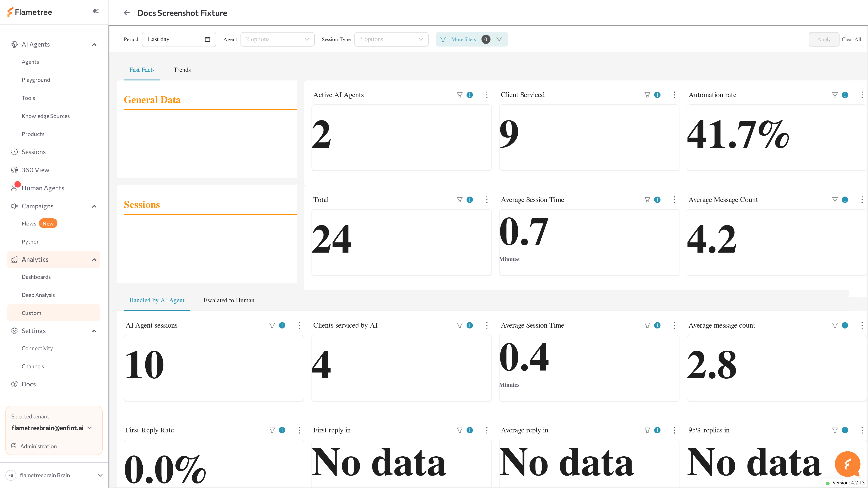Viewport: 868px width, 488px height.
Task: Open the three-dot menu on the Total card
Action: (x=487, y=200)
